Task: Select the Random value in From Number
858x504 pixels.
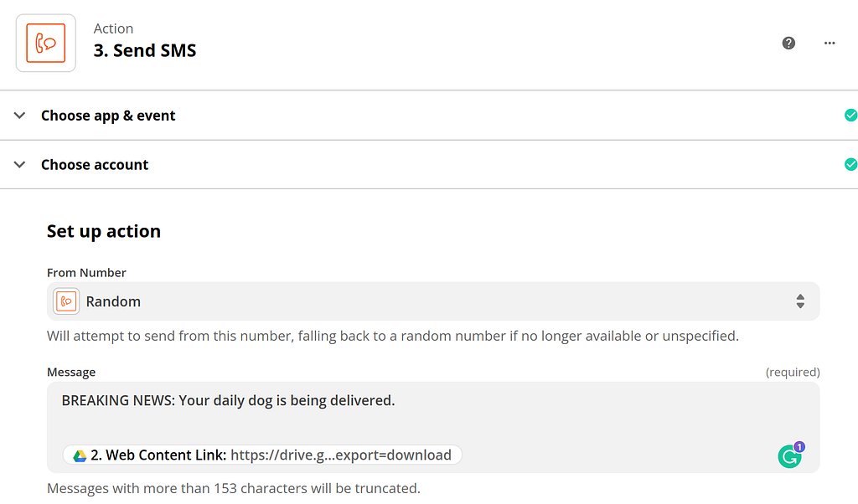Action: coord(114,301)
